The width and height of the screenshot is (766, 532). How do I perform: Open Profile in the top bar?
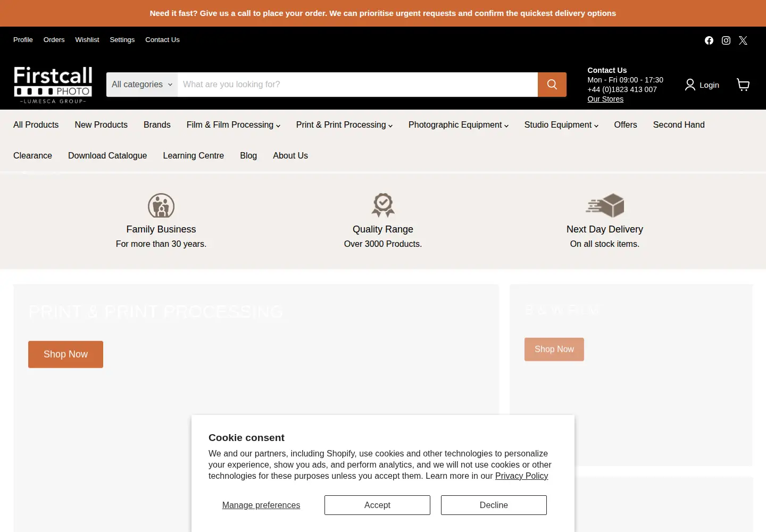pos(23,40)
